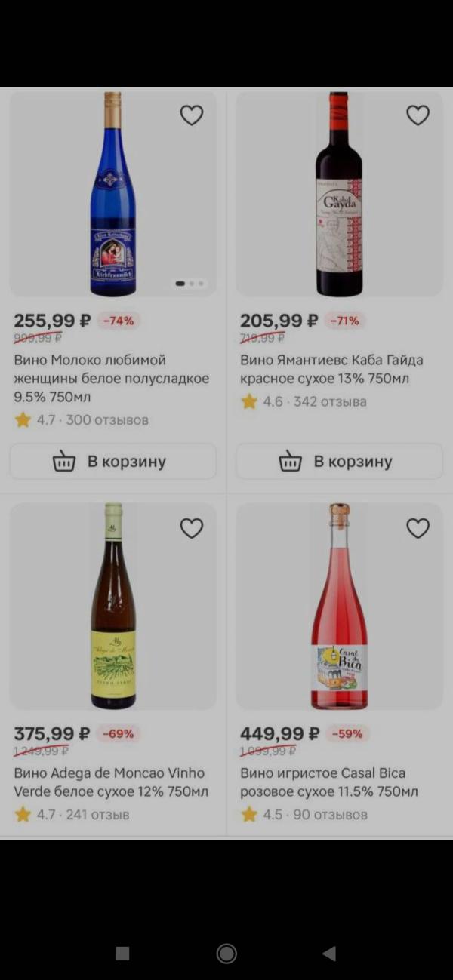Open pink Casal Bica bottle photo

[x=339, y=606]
